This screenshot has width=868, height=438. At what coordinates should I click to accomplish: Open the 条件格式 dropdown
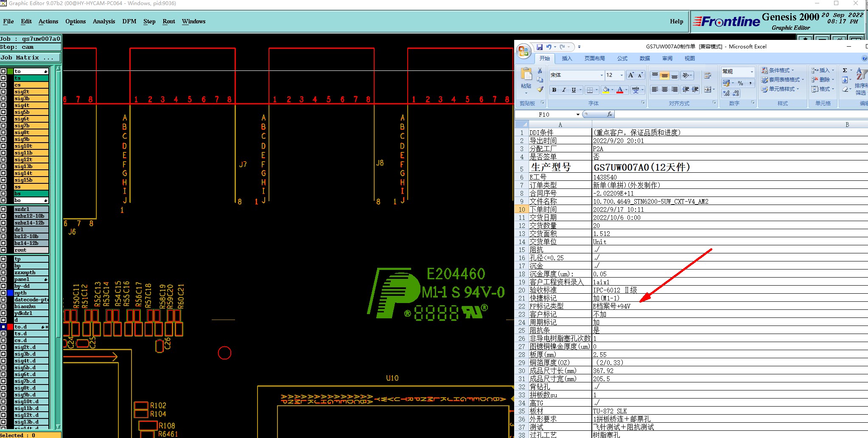click(x=778, y=70)
